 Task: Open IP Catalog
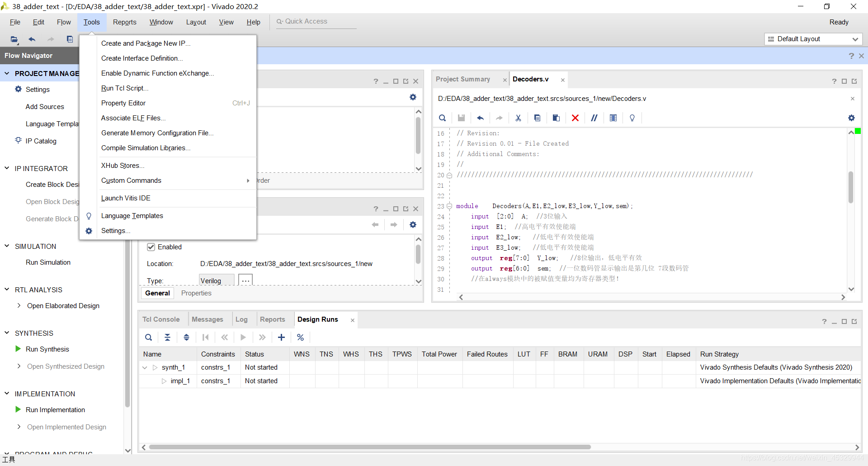(x=41, y=141)
